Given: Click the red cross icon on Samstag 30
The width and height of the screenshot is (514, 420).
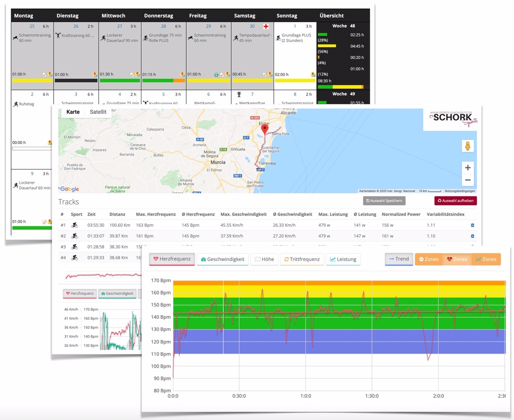Looking at the screenshot, I should click(266, 27).
